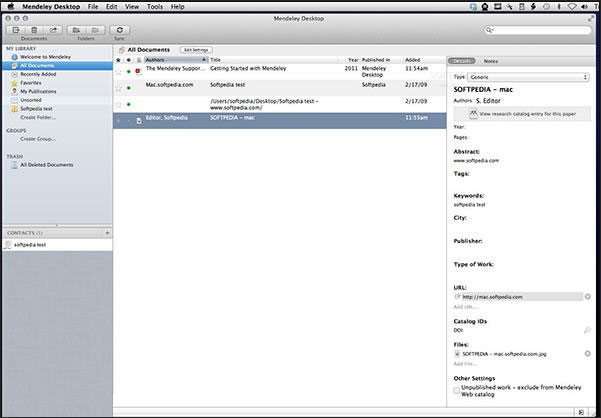
Task: Remove the URL with its circular delete icon
Action: (x=588, y=297)
